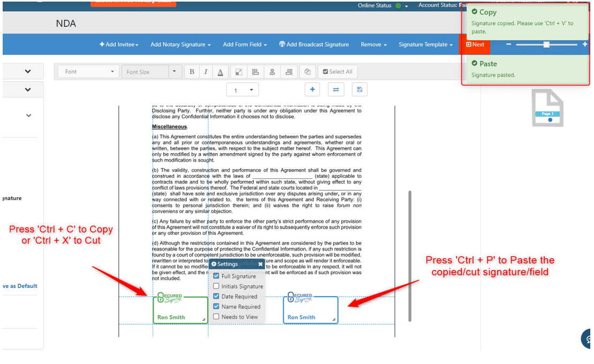Click the underline text icon
594x364 pixels.
220,72
